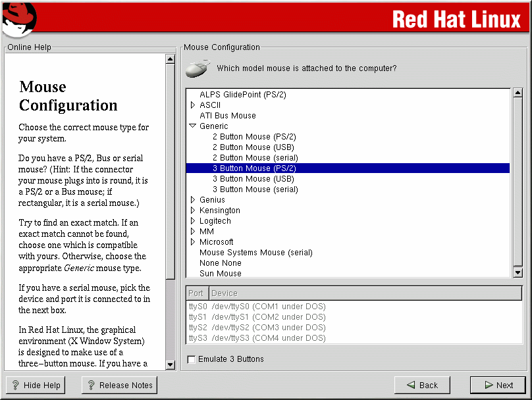Expand the Microsoft mouse category
Viewport: 532px width, 400px height.
[193, 242]
